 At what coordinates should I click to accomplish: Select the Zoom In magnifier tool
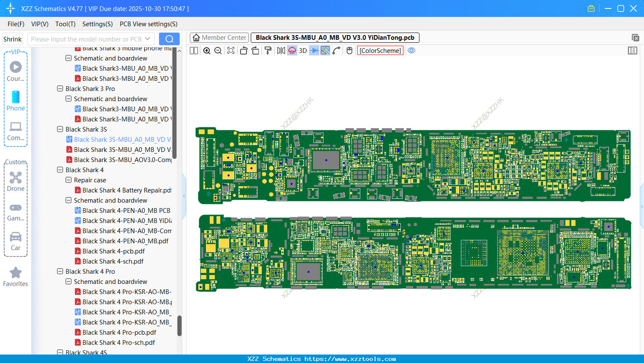(x=207, y=50)
